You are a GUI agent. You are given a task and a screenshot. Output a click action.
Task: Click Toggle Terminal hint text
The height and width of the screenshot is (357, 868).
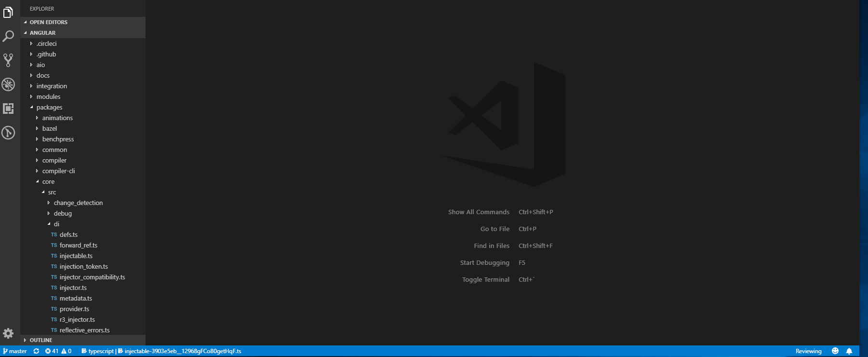click(486, 279)
